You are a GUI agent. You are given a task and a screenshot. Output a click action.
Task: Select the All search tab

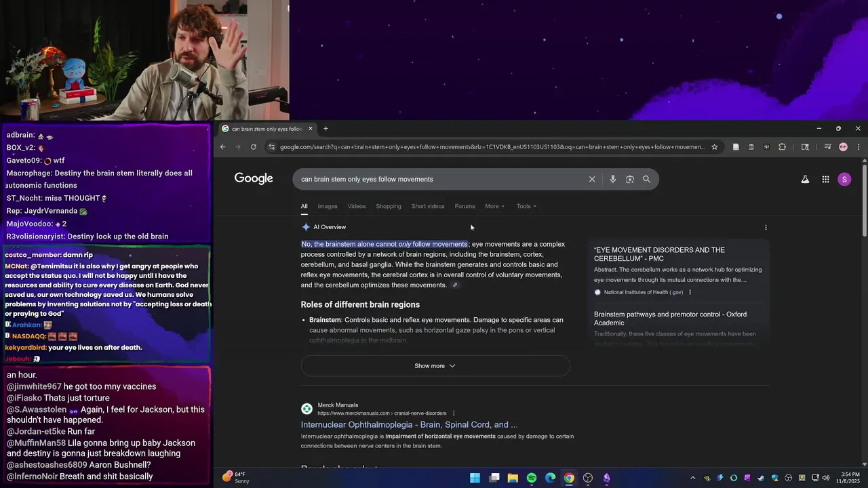(304, 206)
